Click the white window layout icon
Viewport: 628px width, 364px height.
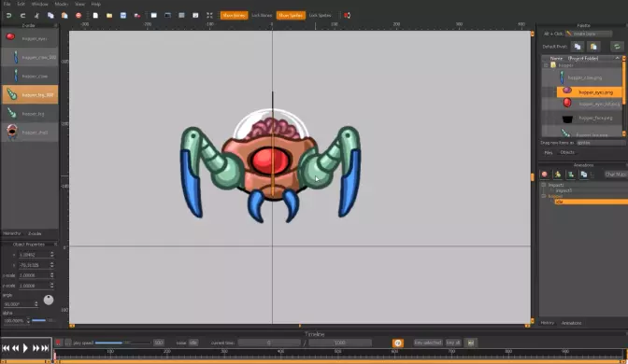[154, 15]
